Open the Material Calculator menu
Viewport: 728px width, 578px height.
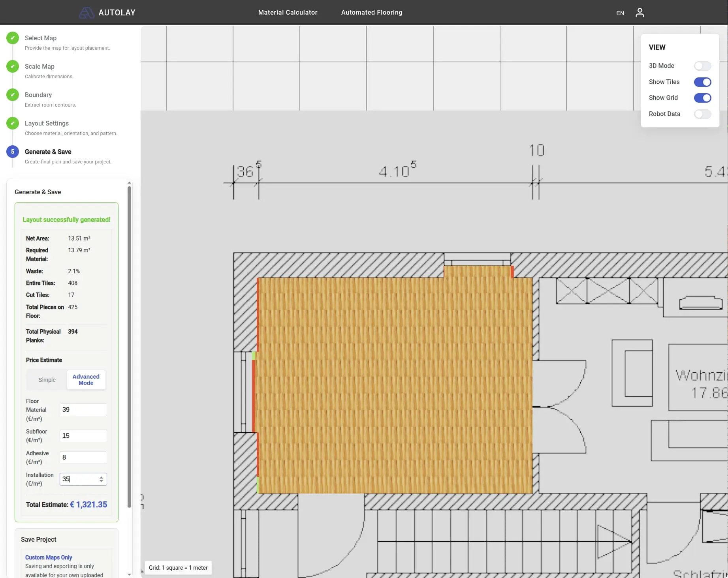pos(288,13)
